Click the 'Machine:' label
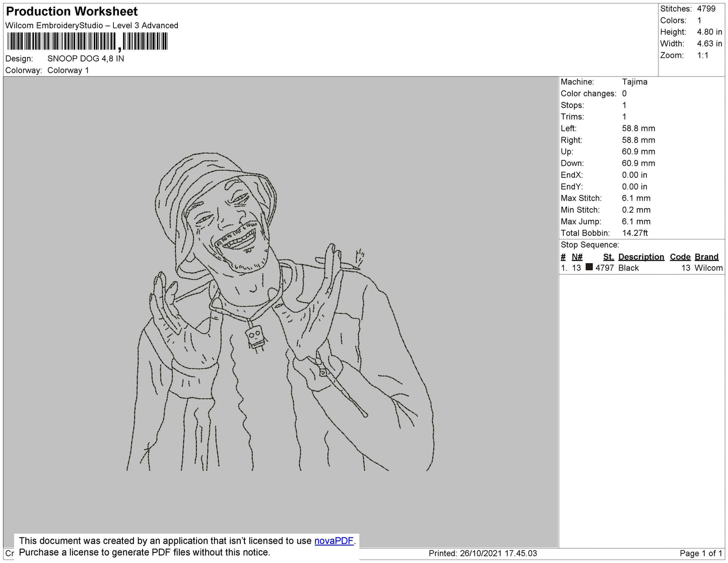This screenshot has height=563, width=728. [x=577, y=82]
